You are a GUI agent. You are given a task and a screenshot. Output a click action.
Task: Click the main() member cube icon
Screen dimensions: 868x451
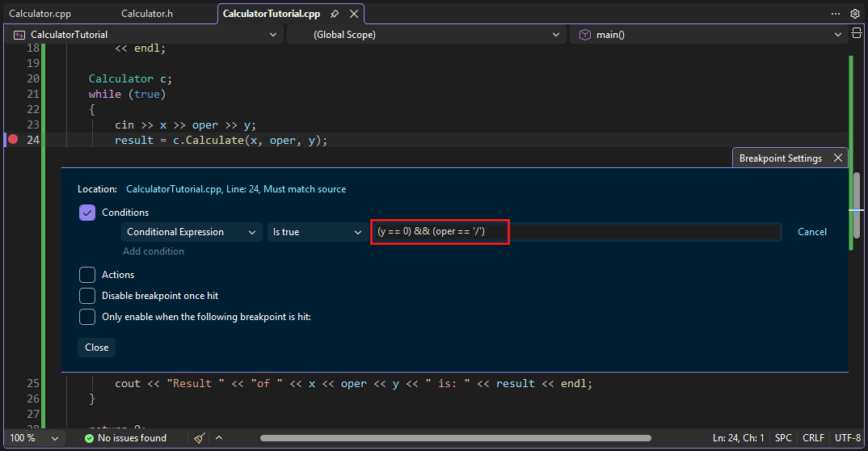(x=584, y=35)
